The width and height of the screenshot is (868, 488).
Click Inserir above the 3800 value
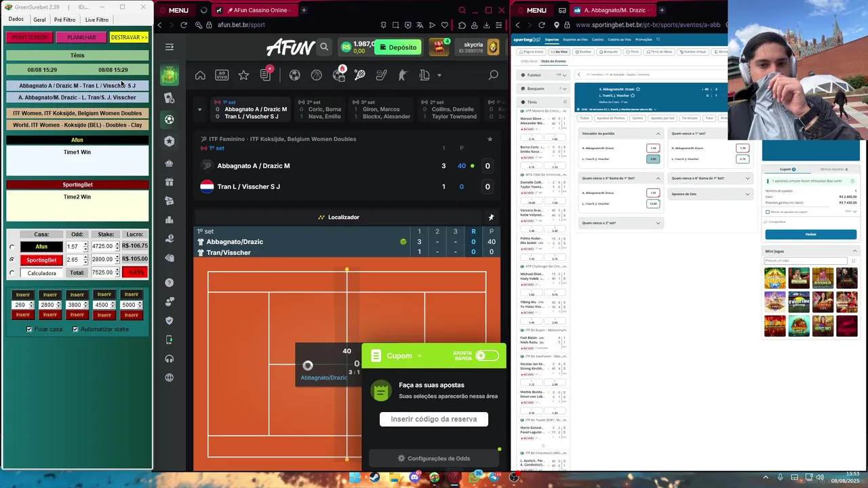[x=77, y=295]
